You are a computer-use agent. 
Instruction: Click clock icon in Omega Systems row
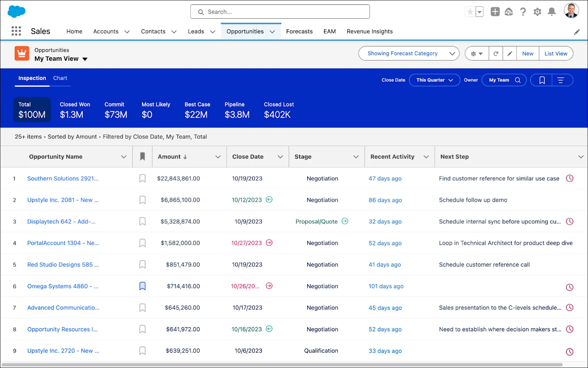(x=570, y=287)
